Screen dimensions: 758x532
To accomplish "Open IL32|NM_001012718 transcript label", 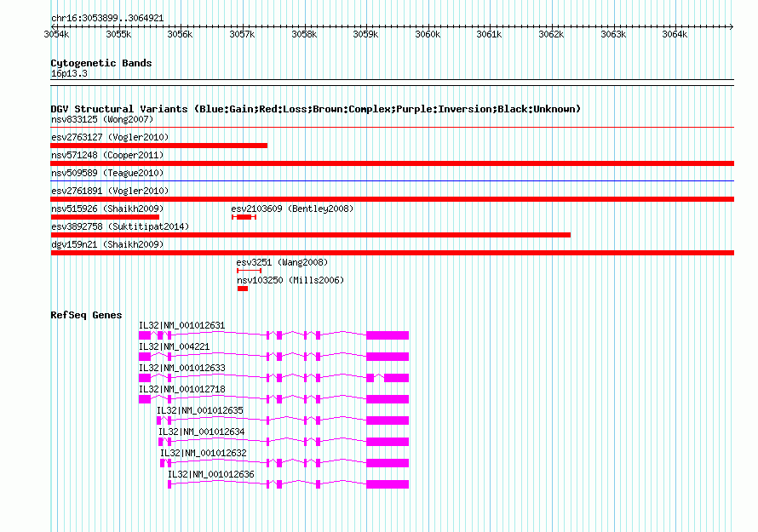I will coord(181,390).
